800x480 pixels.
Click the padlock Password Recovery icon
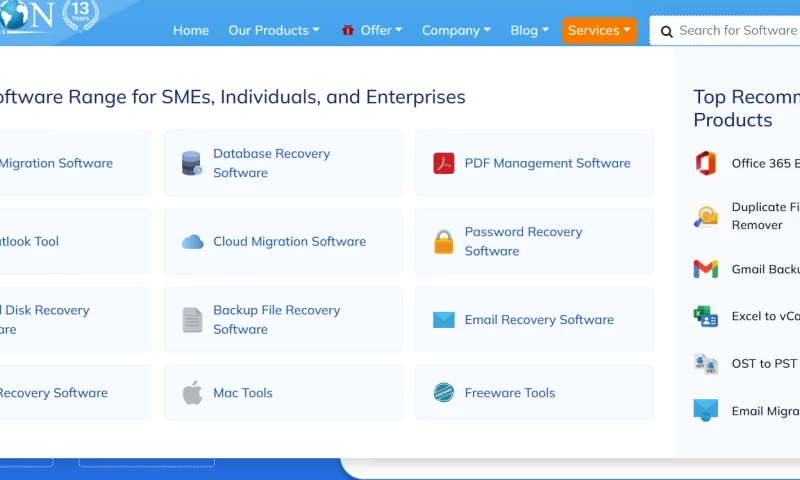point(443,242)
